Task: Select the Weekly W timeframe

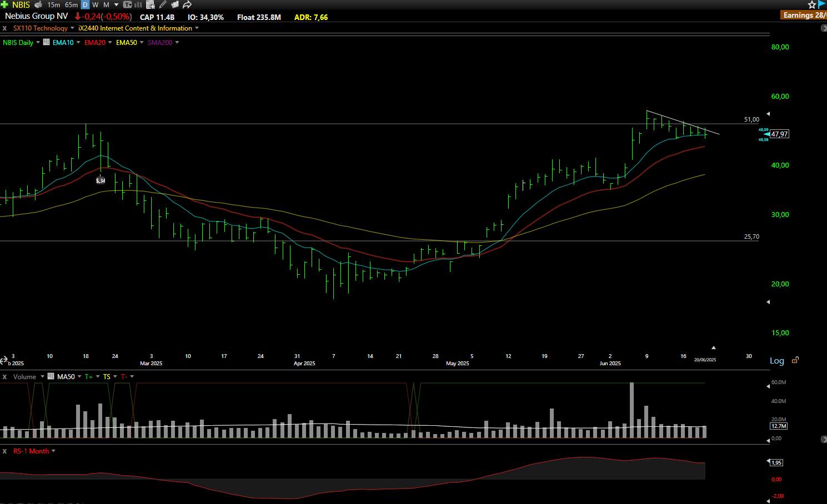Action: click(96, 4)
